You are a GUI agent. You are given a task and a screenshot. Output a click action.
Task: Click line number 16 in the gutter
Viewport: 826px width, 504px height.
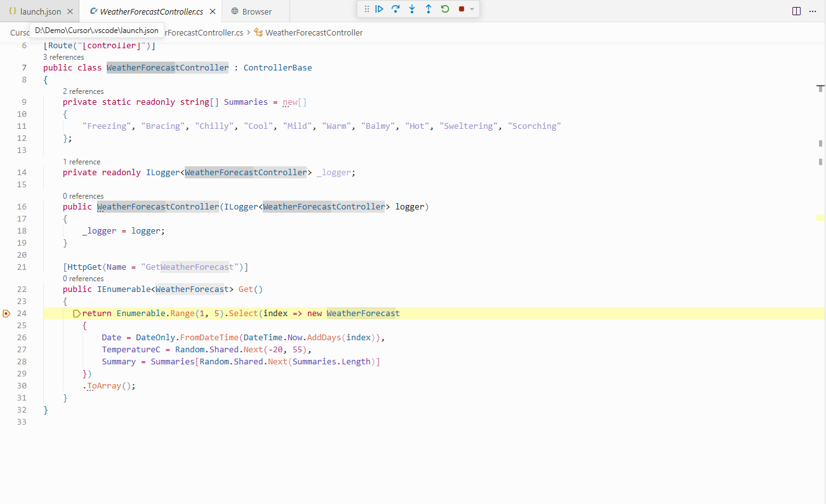[22, 207]
